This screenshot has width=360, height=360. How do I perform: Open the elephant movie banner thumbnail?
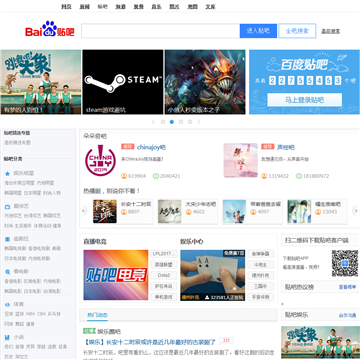tap(40, 82)
